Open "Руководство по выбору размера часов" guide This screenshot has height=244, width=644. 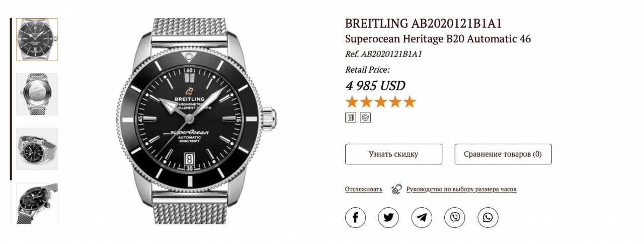(461, 189)
